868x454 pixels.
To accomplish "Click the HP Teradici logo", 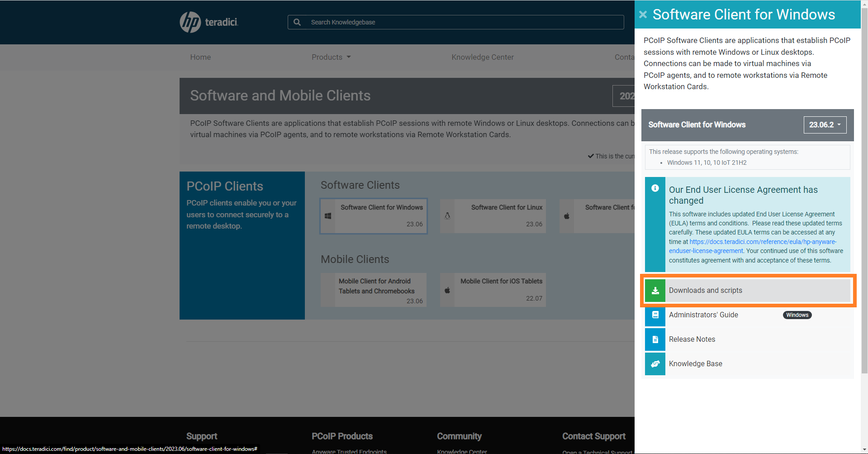I will tap(209, 22).
